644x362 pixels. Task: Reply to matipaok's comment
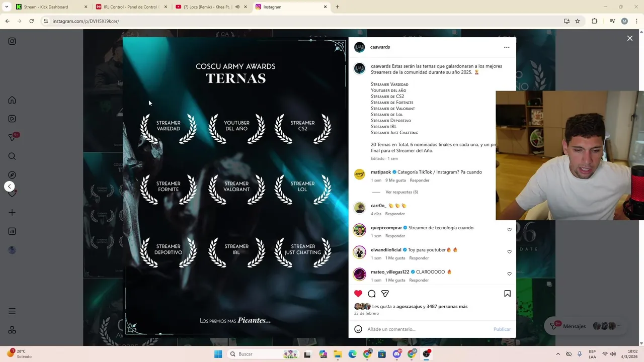(420, 180)
